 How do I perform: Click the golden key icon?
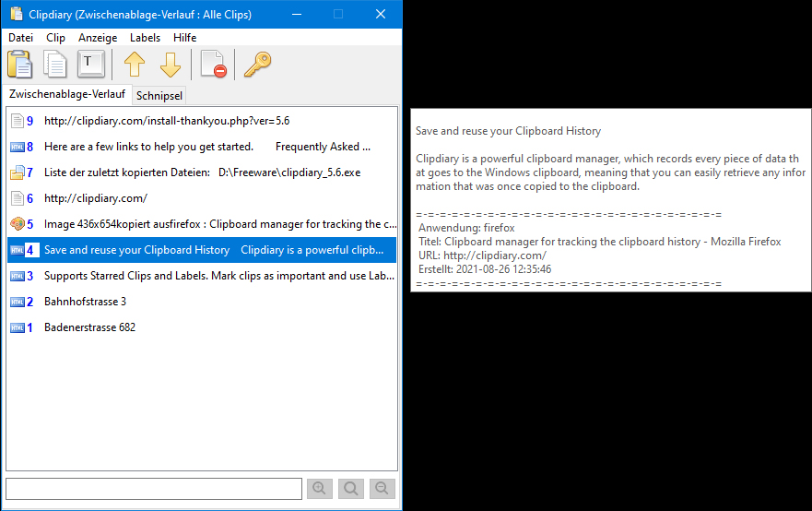coord(257,65)
